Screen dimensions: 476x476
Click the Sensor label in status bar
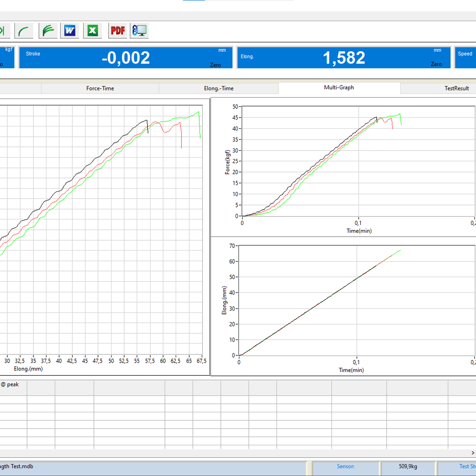pos(345,466)
